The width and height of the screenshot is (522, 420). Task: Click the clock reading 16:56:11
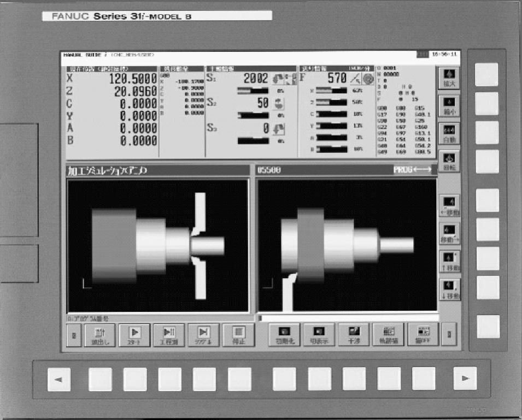(x=444, y=54)
